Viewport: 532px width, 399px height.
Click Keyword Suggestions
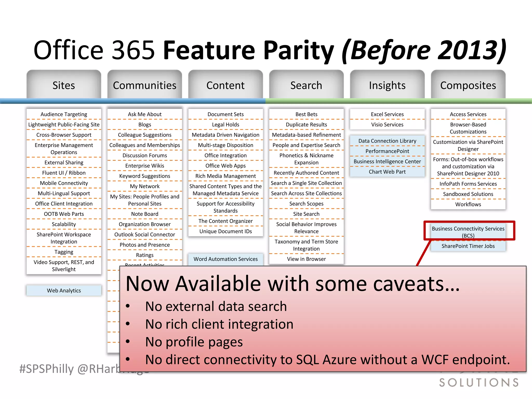point(145,176)
